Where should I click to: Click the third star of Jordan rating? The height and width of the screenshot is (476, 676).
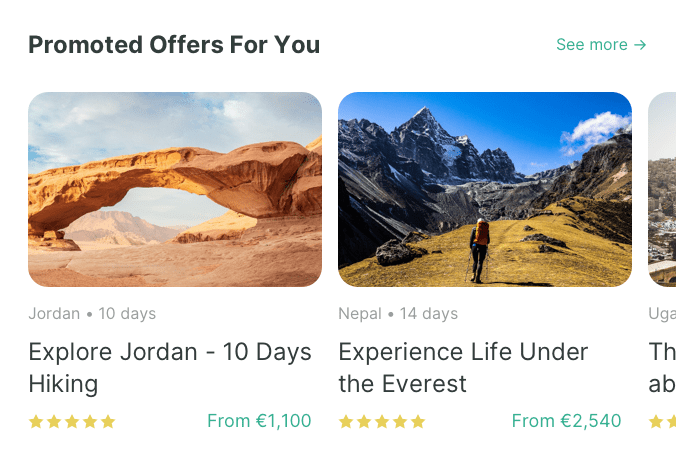[x=72, y=422]
